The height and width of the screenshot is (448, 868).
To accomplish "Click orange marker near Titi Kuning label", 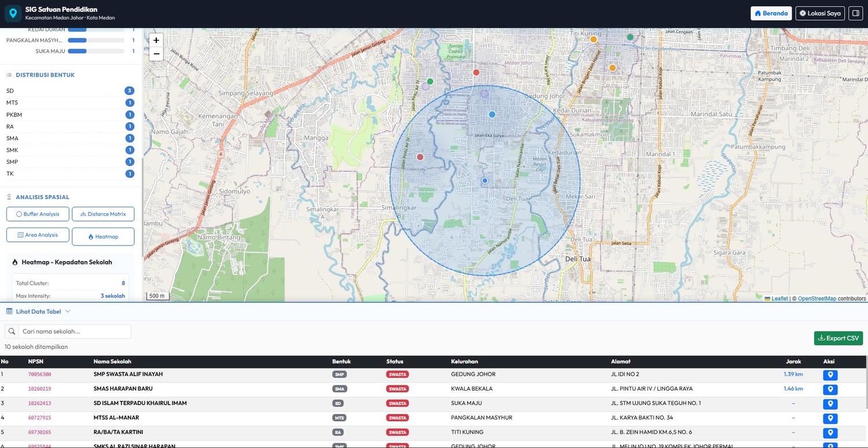I will pos(593,39).
